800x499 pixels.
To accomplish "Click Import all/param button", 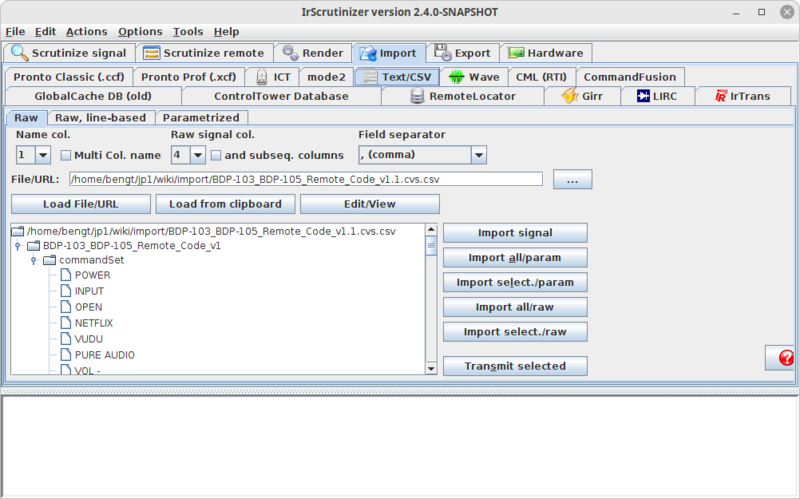I will point(515,258).
